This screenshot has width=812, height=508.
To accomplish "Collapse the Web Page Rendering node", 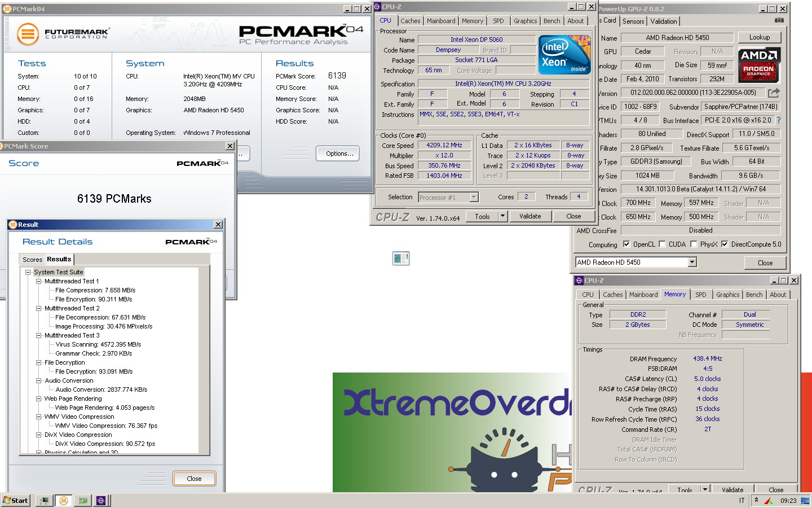I will (38, 398).
